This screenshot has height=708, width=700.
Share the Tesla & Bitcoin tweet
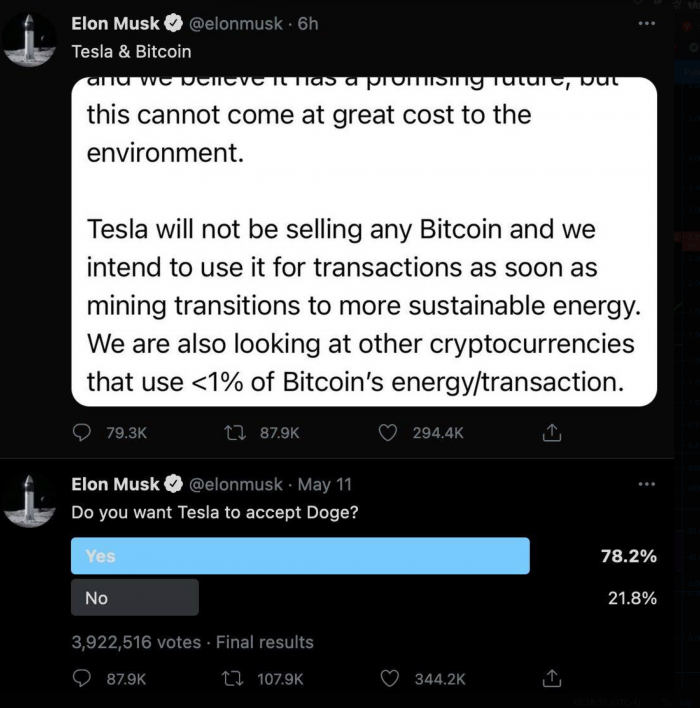click(x=551, y=433)
